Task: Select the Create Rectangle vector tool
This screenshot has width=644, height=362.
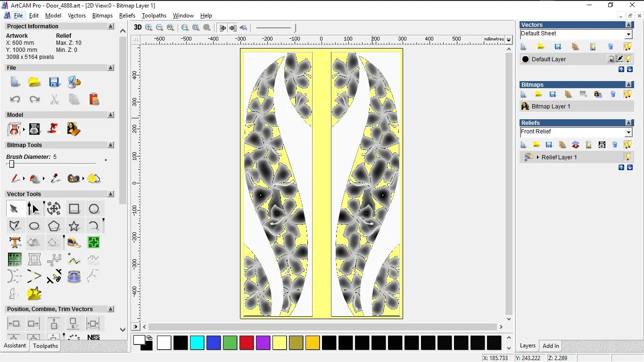Action: [74, 209]
